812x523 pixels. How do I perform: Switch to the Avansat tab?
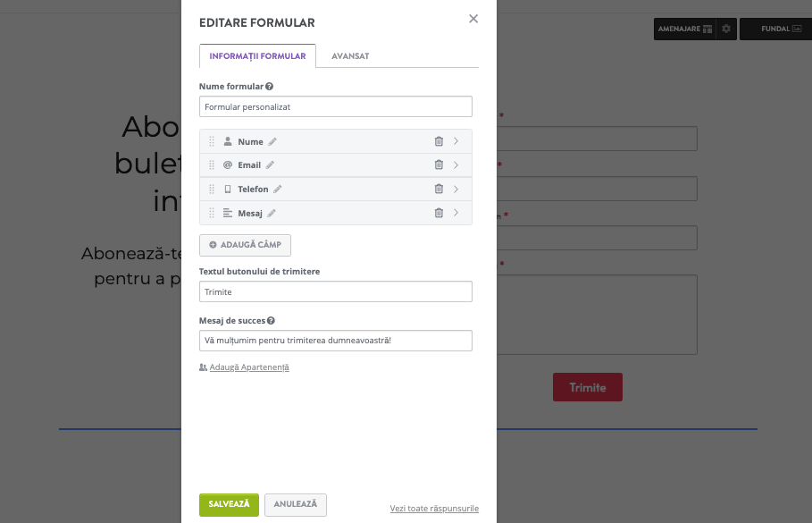[350, 55]
